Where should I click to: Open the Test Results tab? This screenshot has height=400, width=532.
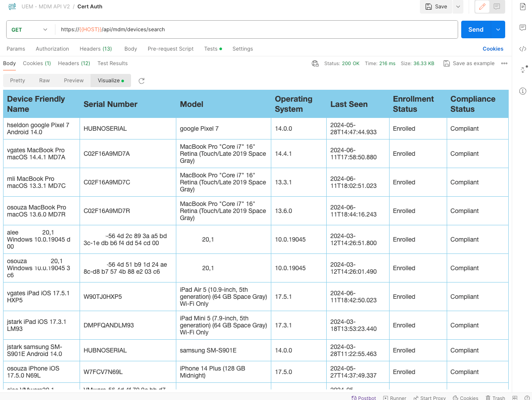pos(113,63)
